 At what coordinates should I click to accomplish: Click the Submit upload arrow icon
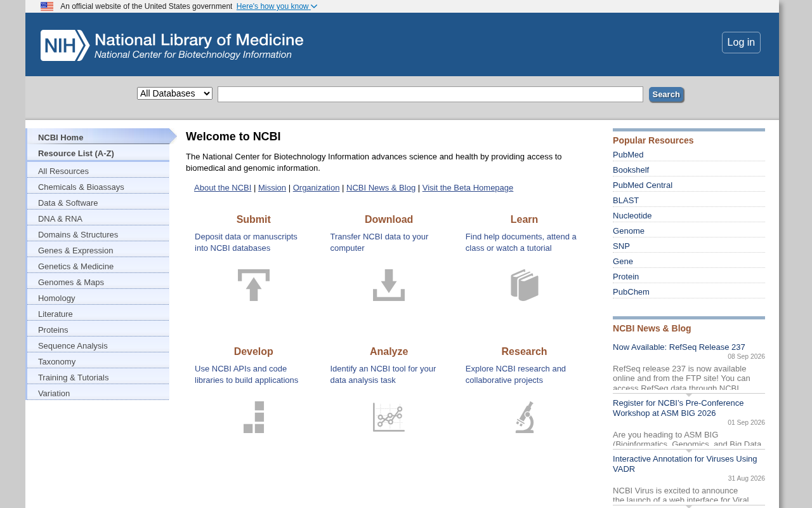click(x=254, y=285)
